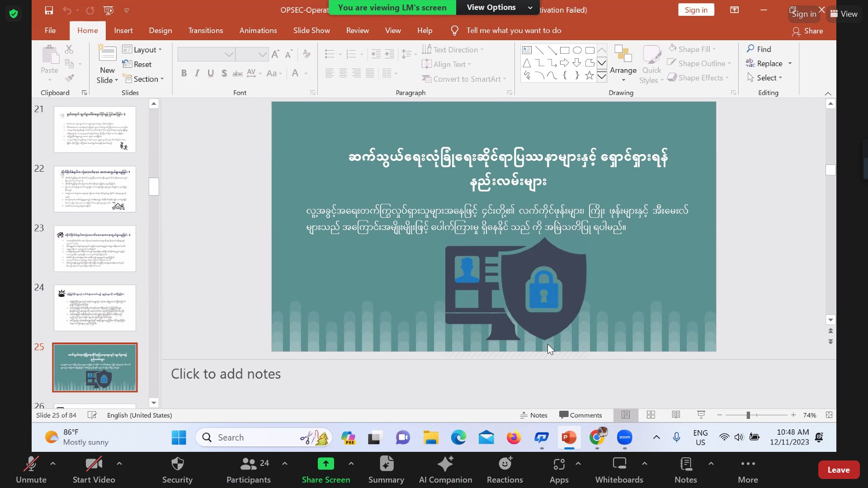Select slide 23 thumbnail
Viewport: 868px width, 488px height.
(95, 249)
